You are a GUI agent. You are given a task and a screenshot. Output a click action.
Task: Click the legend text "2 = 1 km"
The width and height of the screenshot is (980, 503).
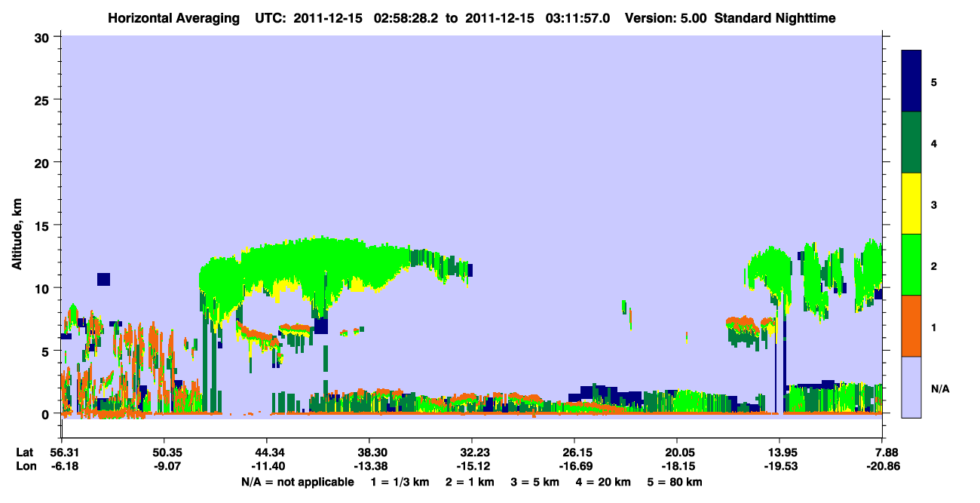(470, 482)
